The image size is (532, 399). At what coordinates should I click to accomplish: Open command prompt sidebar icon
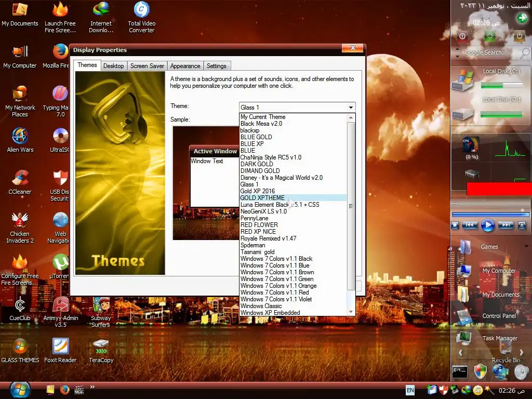point(460,372)
